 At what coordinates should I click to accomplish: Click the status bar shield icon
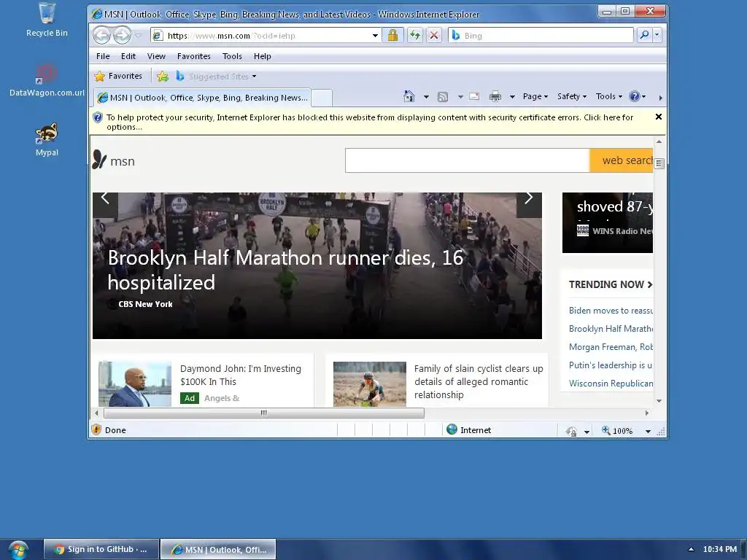96,429
